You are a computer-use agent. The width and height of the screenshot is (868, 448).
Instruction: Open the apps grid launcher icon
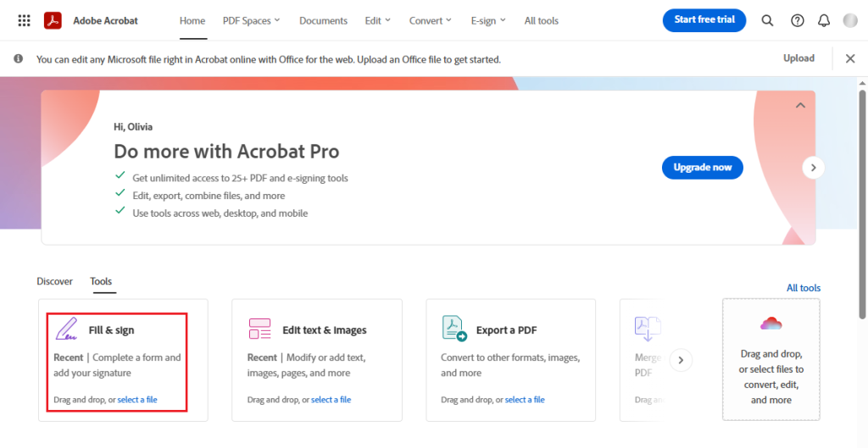pyautogui.click(x=24, y=21)
